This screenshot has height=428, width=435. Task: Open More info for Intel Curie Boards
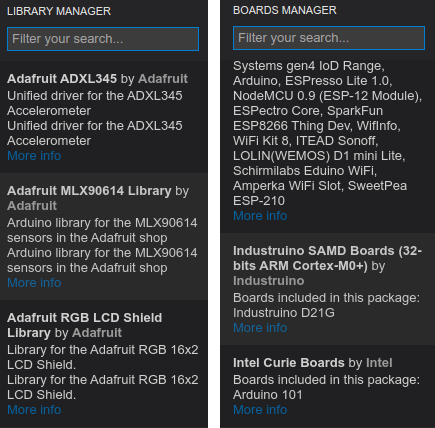coord(260,410)
